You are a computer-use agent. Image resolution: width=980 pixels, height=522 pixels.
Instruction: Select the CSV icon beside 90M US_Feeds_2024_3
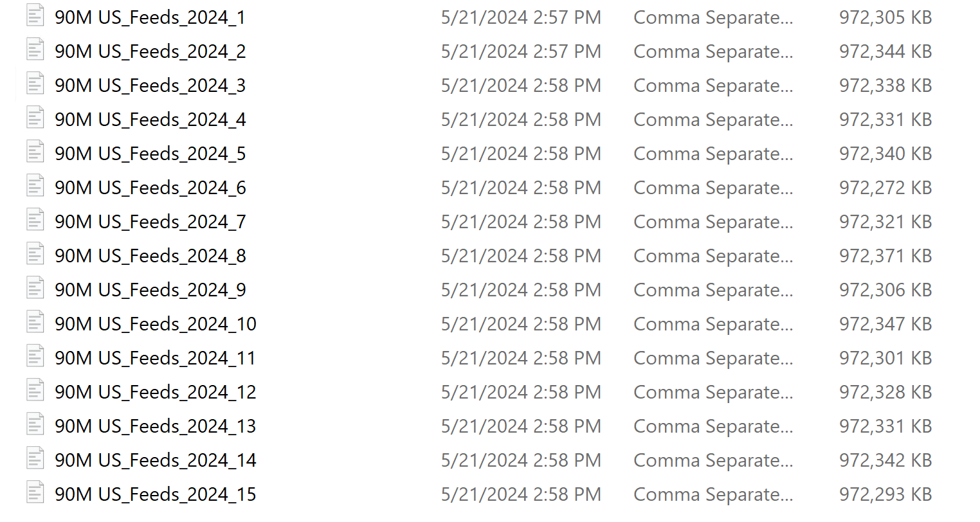[x=35, y=84]
